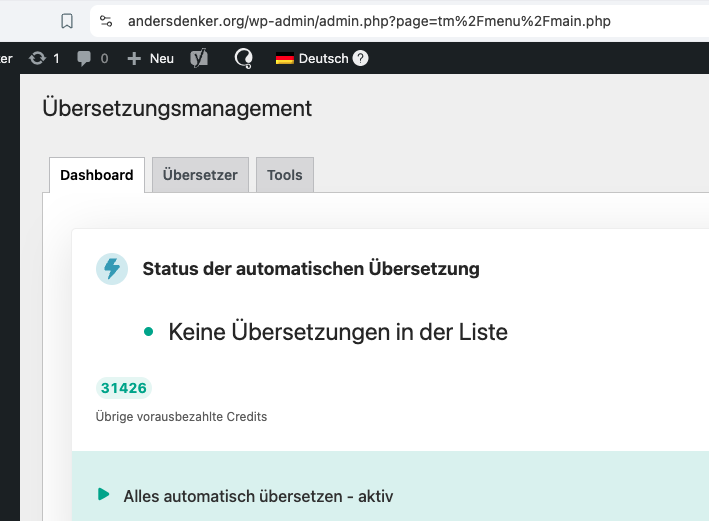Open WordPress updates icon in admin bar
This screenshot has width=709, height=521.
tap(38, 58)
